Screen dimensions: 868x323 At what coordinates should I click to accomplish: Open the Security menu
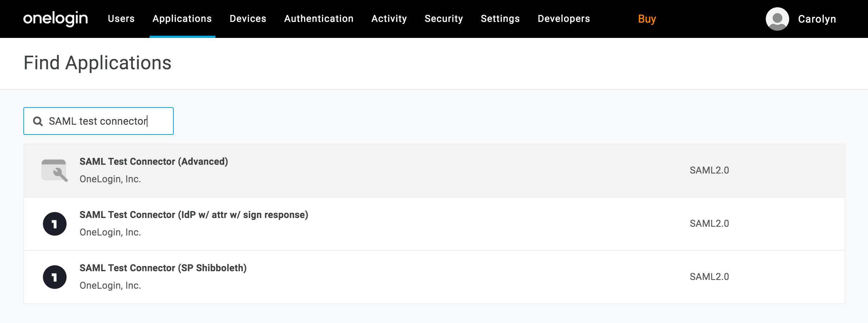tap(444, 19)
